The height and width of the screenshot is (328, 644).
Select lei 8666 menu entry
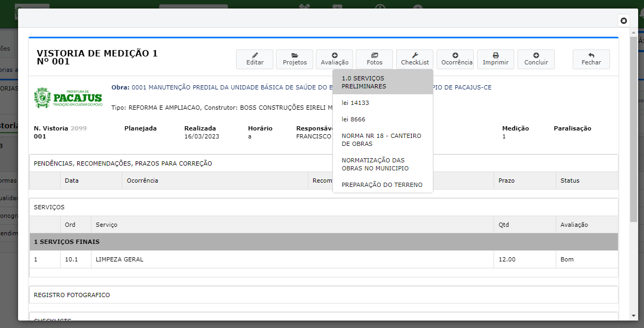coord(354,119)
